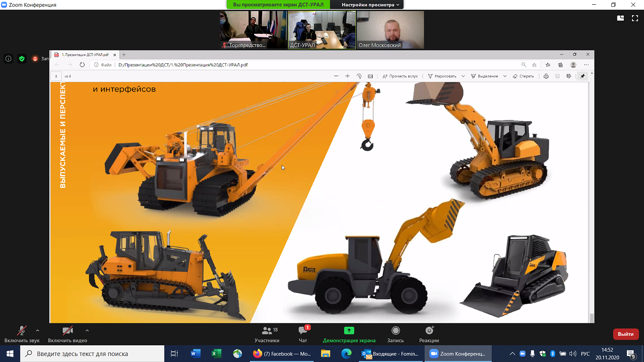
Task: Save the PDF document
Action: tap(557, 76)
